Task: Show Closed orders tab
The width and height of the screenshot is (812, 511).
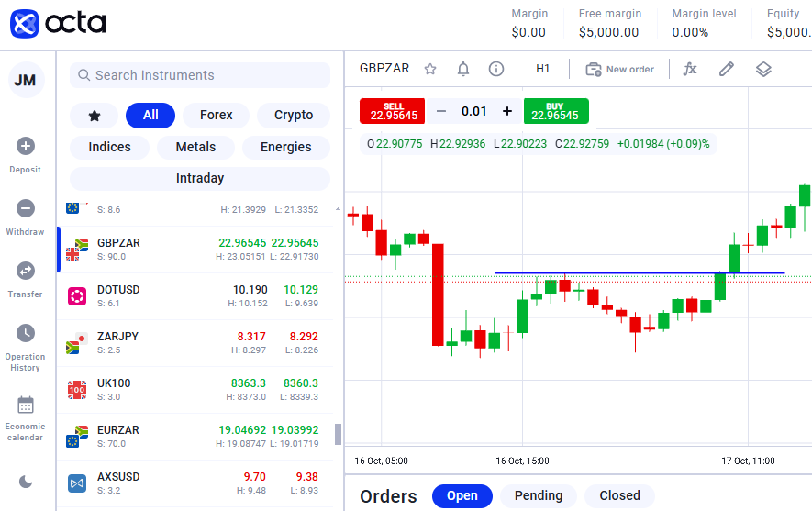Action: [620, 496]
